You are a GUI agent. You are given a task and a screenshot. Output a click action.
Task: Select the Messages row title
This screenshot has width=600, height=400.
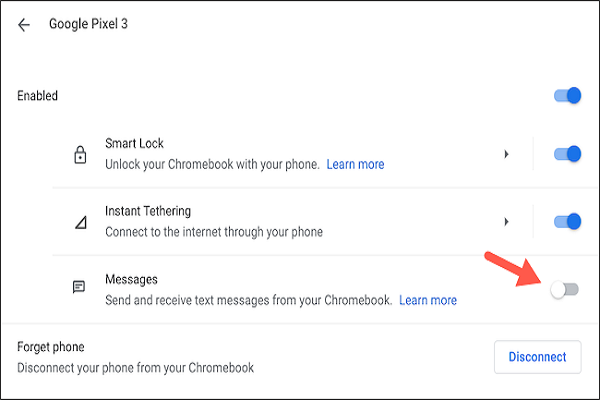[131, 279]
